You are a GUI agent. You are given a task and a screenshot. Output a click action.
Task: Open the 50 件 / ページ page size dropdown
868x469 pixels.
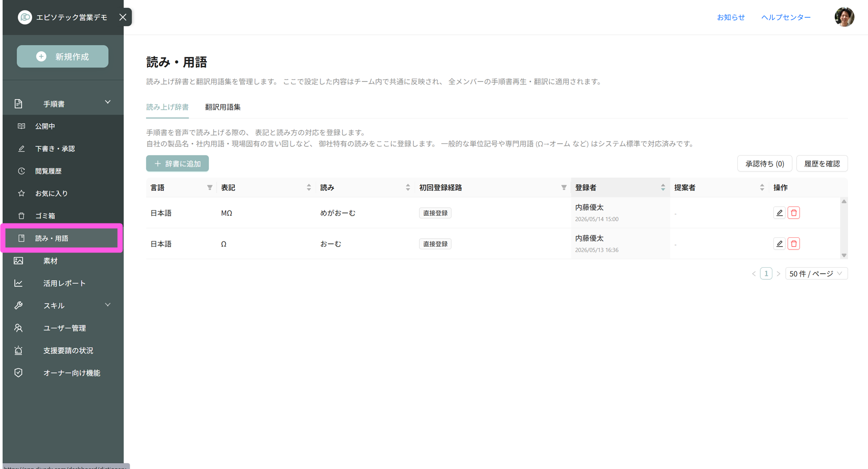pos(816,274)
